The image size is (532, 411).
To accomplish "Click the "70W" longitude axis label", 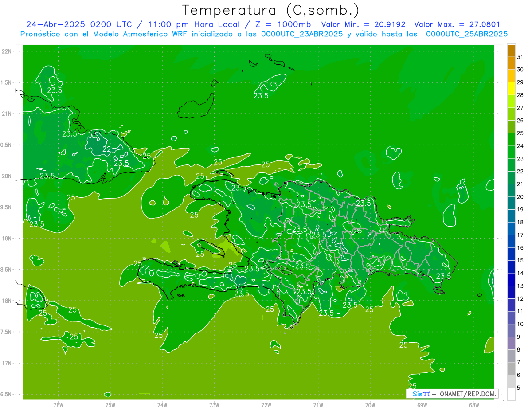I will 370,405.
